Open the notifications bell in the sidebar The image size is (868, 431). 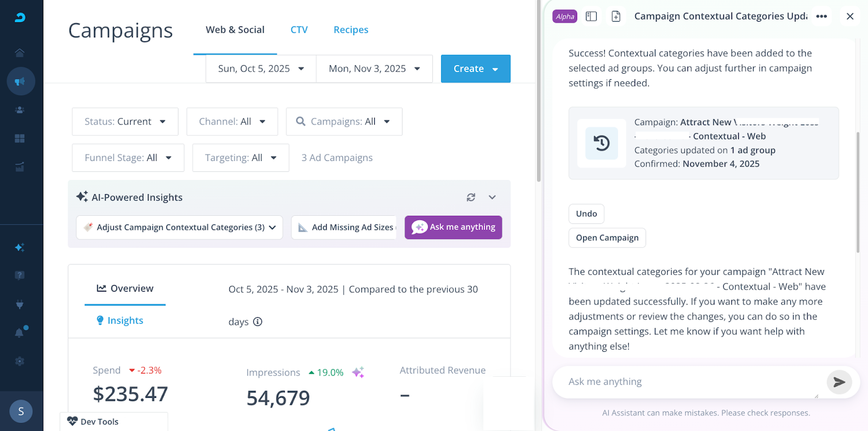[20, 332]
